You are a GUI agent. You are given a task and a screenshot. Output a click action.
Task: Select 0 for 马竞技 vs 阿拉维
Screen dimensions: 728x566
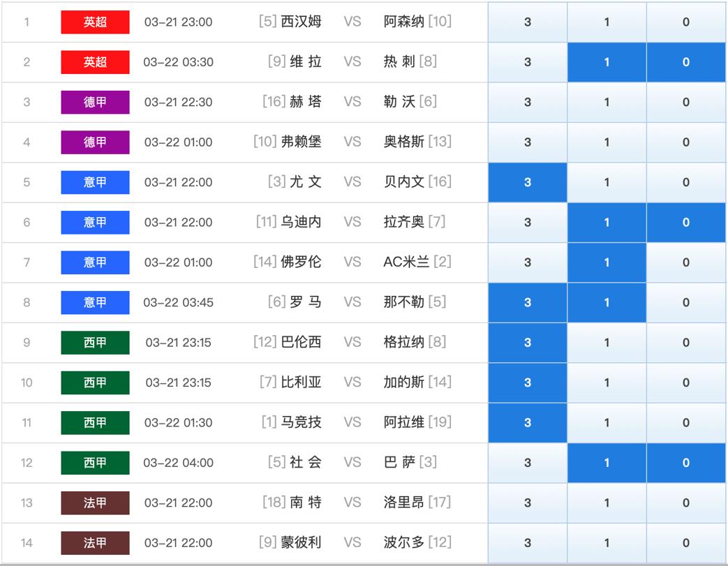click(x=685, y=423)
